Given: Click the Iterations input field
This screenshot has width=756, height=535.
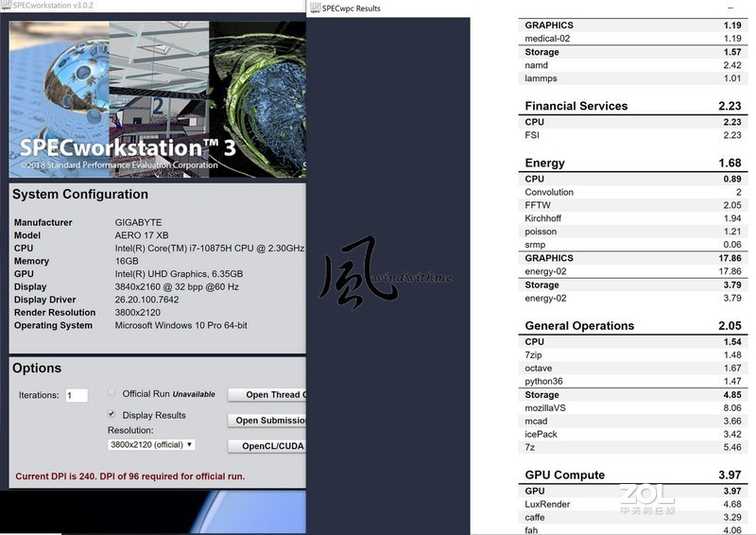Looking at the screenshot, I should click(77, 396).
